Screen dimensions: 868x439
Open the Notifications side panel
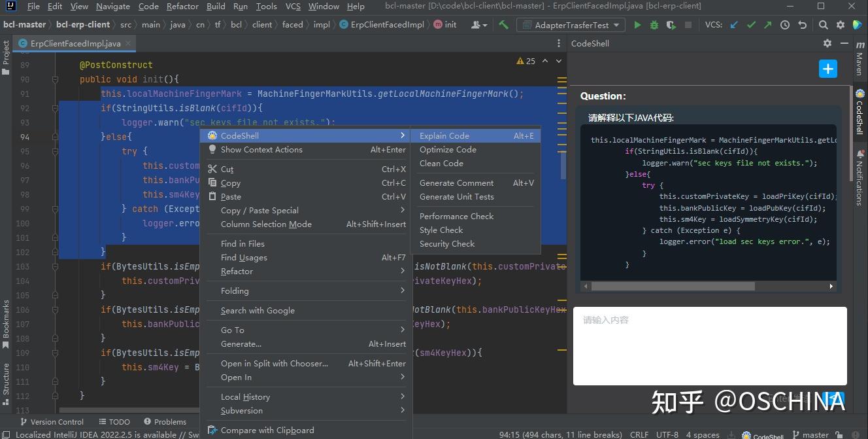click(860, 179)
